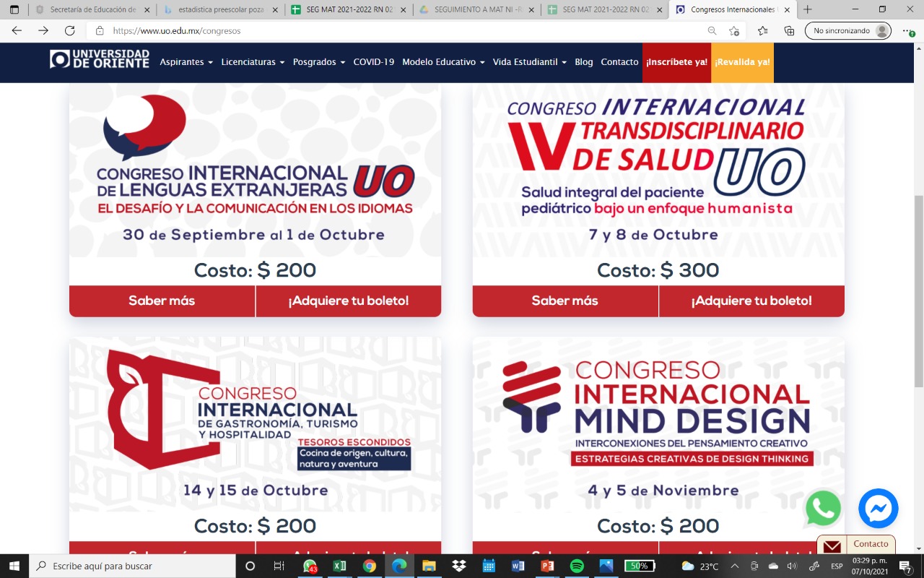Open Spotify from the taskbar
Viewport: 924px width, 578px height.
(x=577, y=566)
